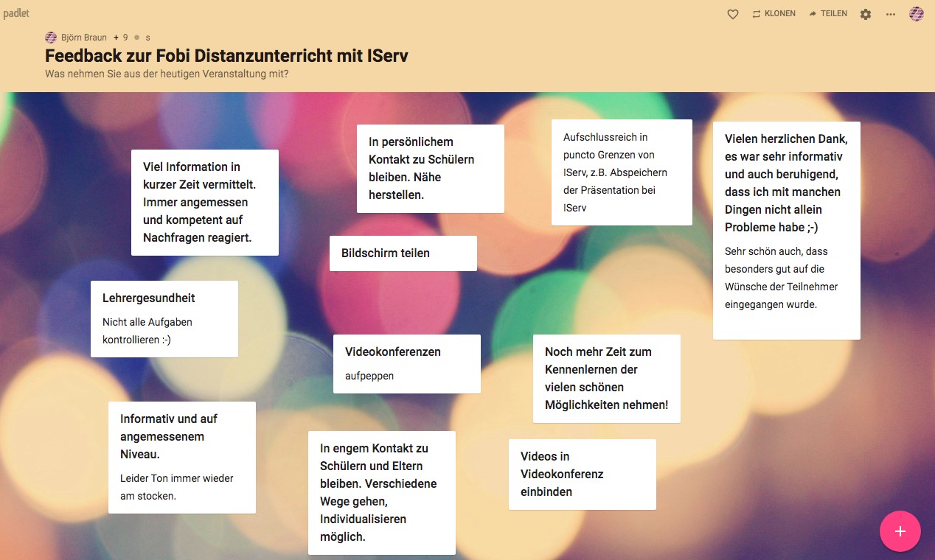This screenshot has width=935, height=560.
Task: Select the 'Aufschlussreich in puncto Grenzen' post
Action: point(622,172)
